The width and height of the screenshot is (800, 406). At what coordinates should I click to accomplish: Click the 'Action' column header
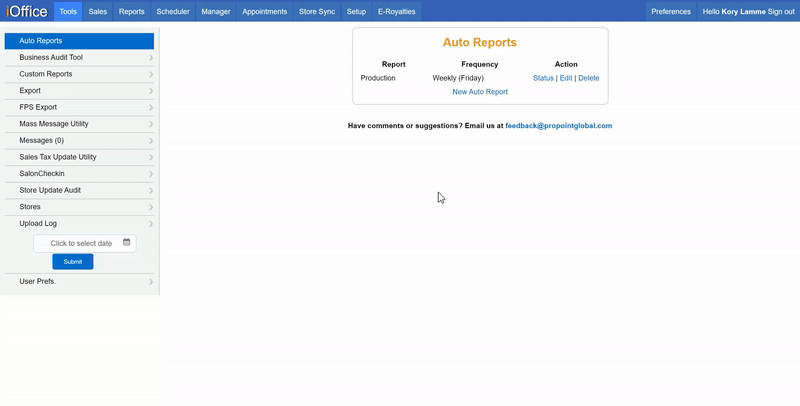pyautogui.click(x=566, y=64)
